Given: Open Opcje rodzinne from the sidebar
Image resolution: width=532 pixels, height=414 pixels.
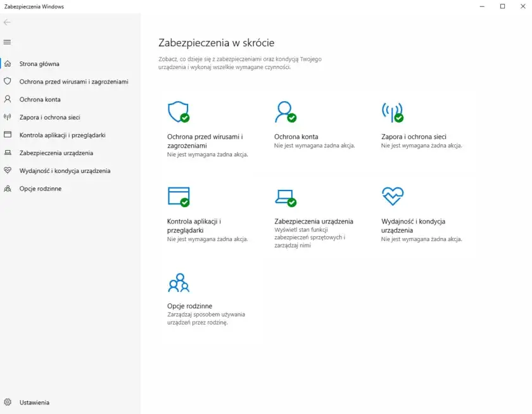Looking at the screenshot, I should point(41,188).
